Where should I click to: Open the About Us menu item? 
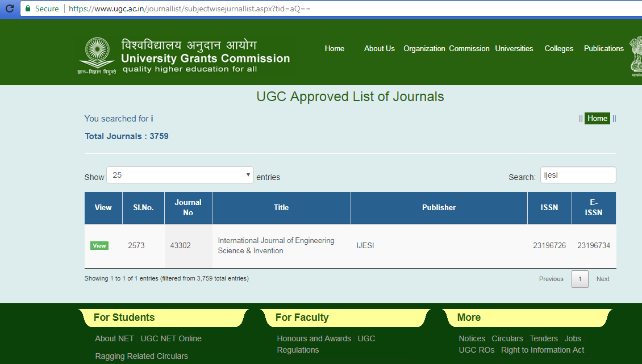click(x=379, y=49)
